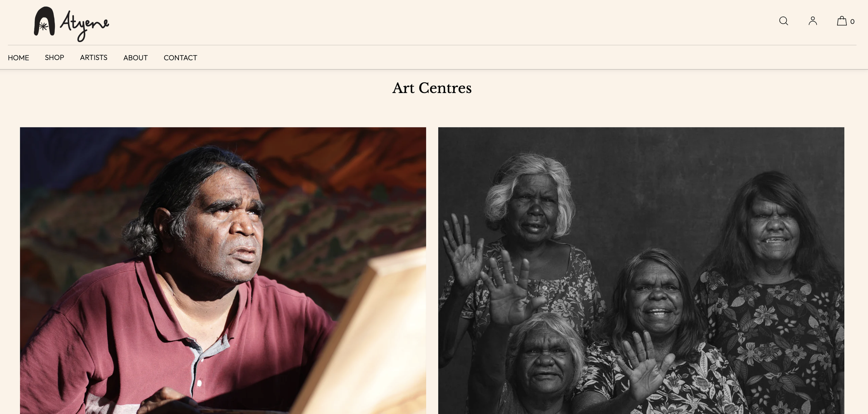Select the Art Centres page heading
This screenshot has width=868, height=414.
click(x=432, y=88)
